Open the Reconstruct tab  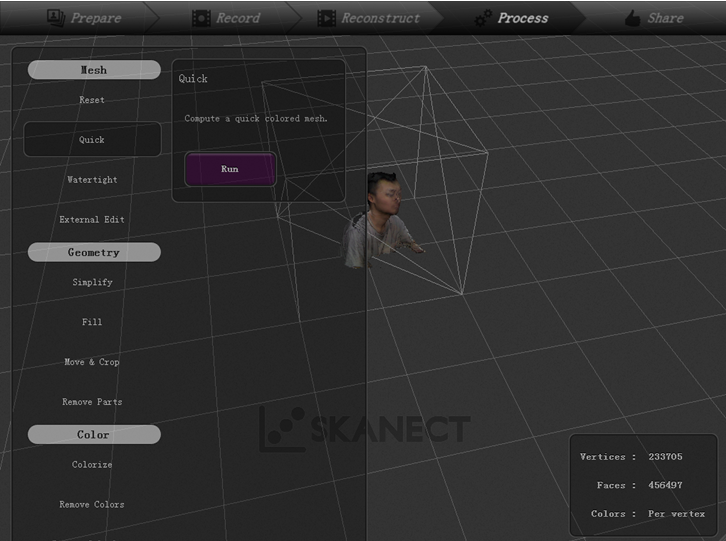(x=368, y=18)
